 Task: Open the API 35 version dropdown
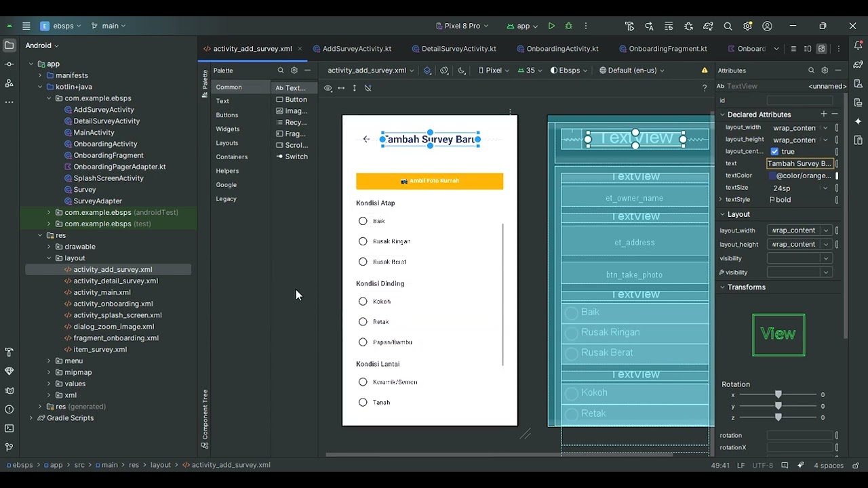530,70
